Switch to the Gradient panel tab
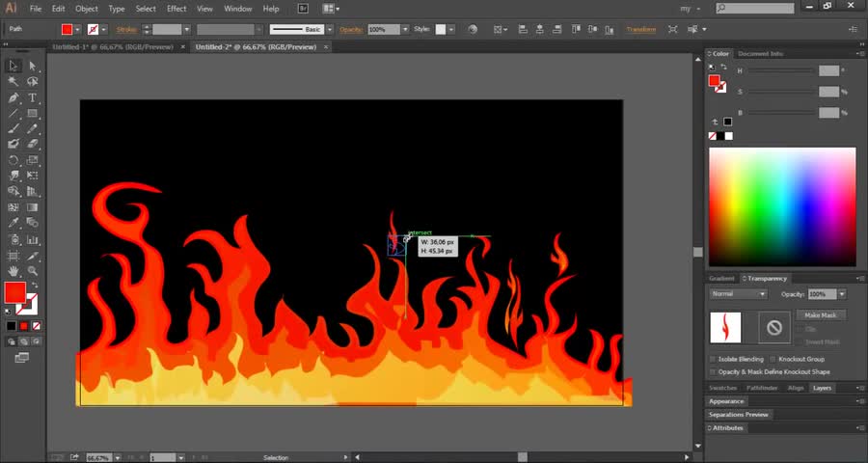 721,278
